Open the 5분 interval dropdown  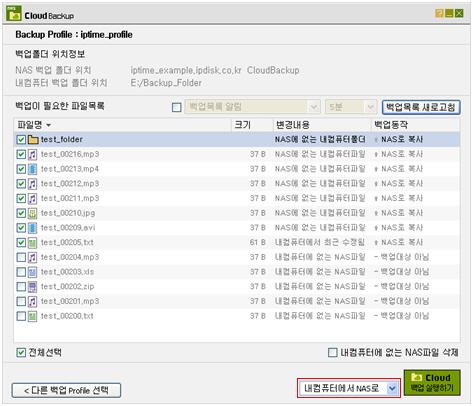(x=351, y=107)
